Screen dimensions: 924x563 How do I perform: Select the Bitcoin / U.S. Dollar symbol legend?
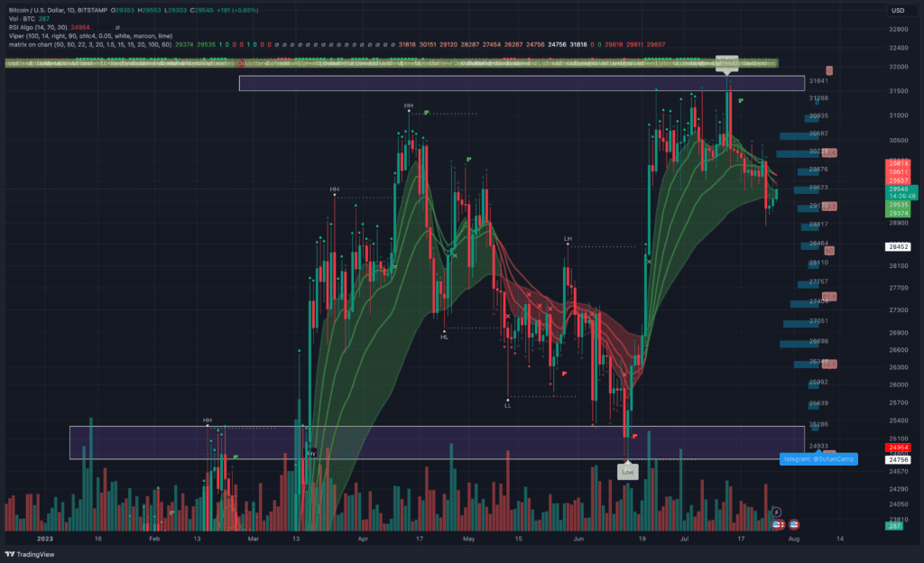coord(58,11)
